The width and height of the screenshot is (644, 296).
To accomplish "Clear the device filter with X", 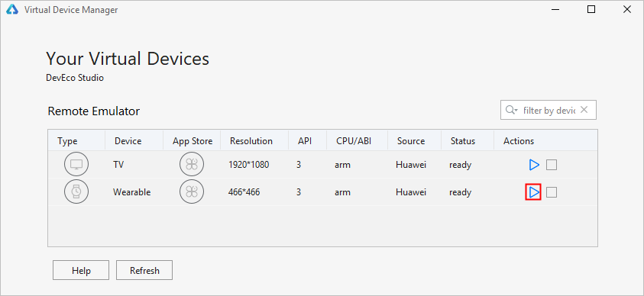I will click(x=584, y=109).
